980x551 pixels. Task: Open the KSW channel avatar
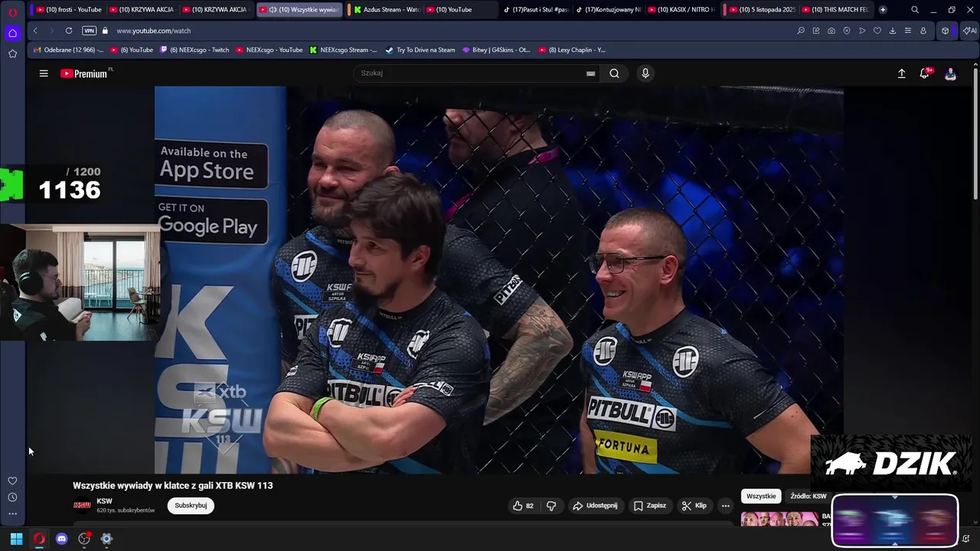[x=82, y=506]
